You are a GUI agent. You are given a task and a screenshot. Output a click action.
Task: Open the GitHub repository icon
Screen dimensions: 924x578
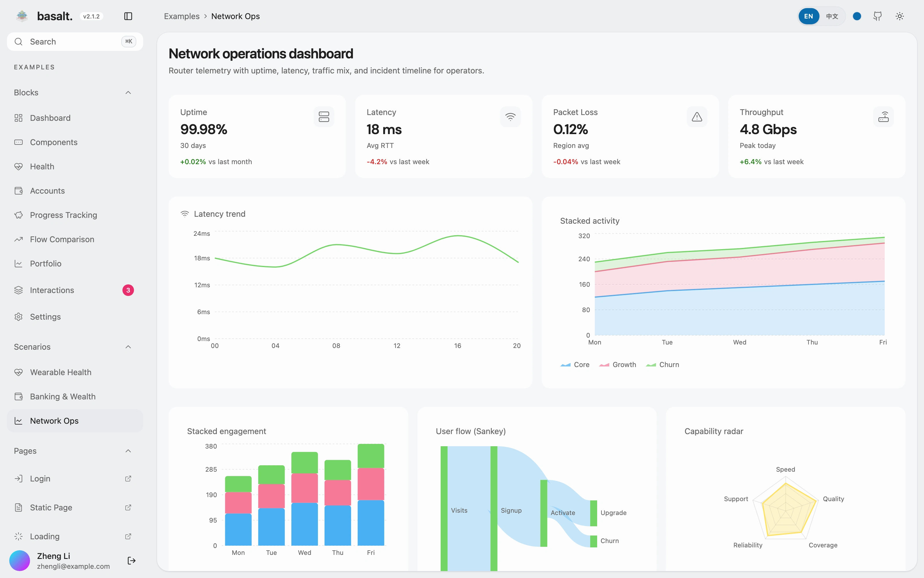tap(878, 16)
